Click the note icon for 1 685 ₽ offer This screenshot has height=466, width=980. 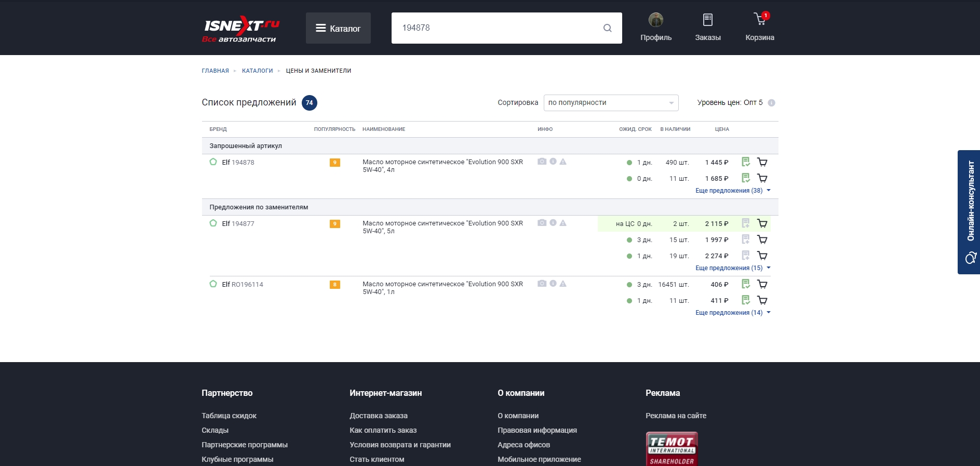745,178
